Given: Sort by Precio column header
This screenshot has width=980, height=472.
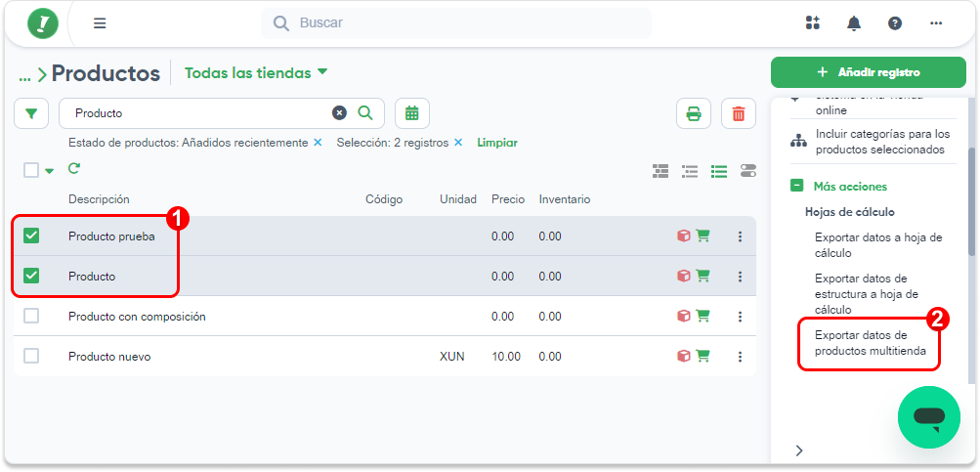Looking at the screenshot, I should tap(508, 199).
